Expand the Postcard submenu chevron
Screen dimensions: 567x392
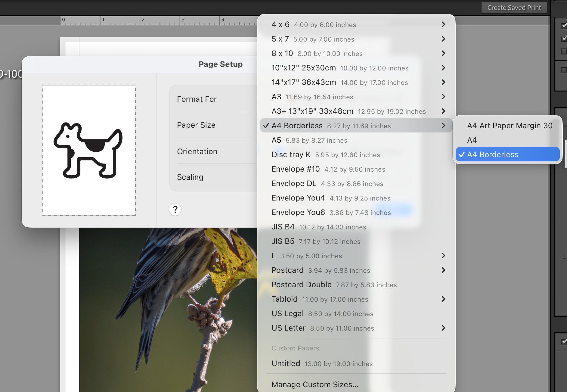click(x=443, y=270)
